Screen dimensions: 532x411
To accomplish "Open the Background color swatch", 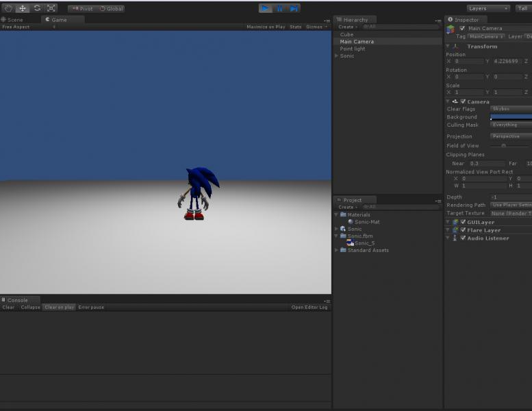I will click(511, 116).
